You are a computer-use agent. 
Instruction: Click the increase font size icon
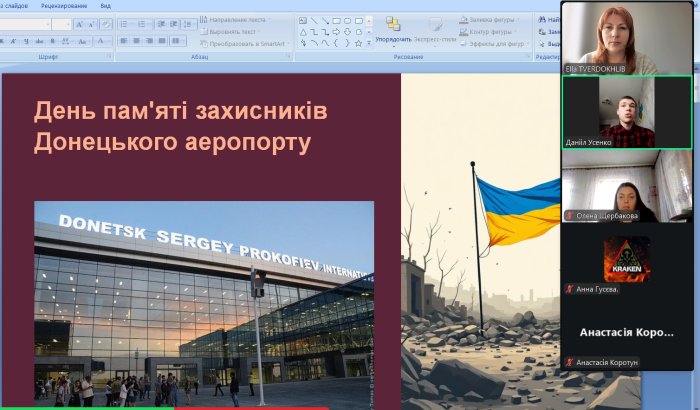79,23
